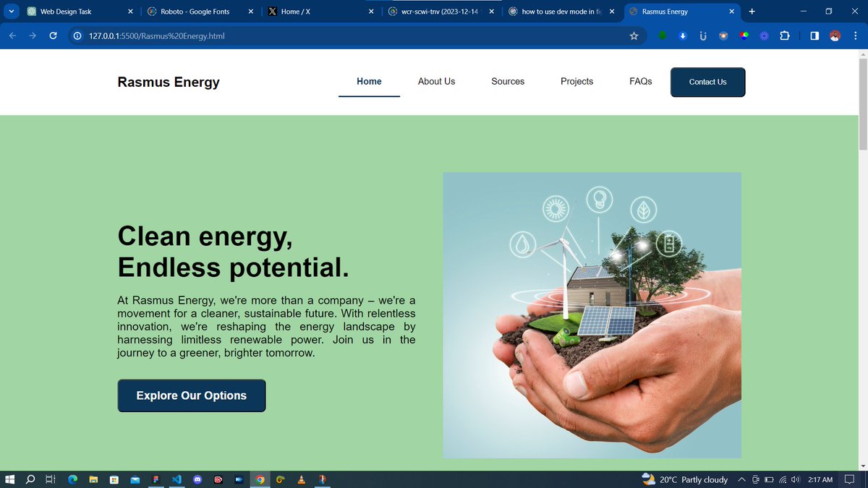Switch to the Web Design Task tab
Screen dimensions: 868x488
pos(80,12)
